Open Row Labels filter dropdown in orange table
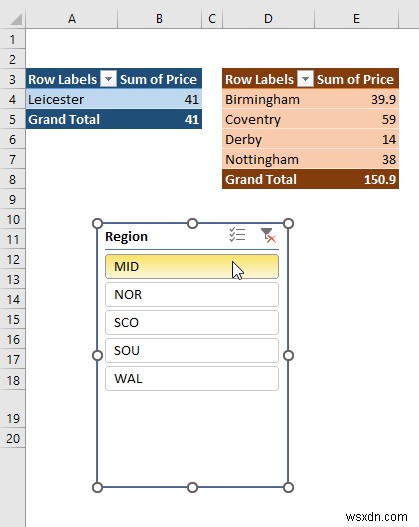The image size is (419, 527). tap(305, 79)
